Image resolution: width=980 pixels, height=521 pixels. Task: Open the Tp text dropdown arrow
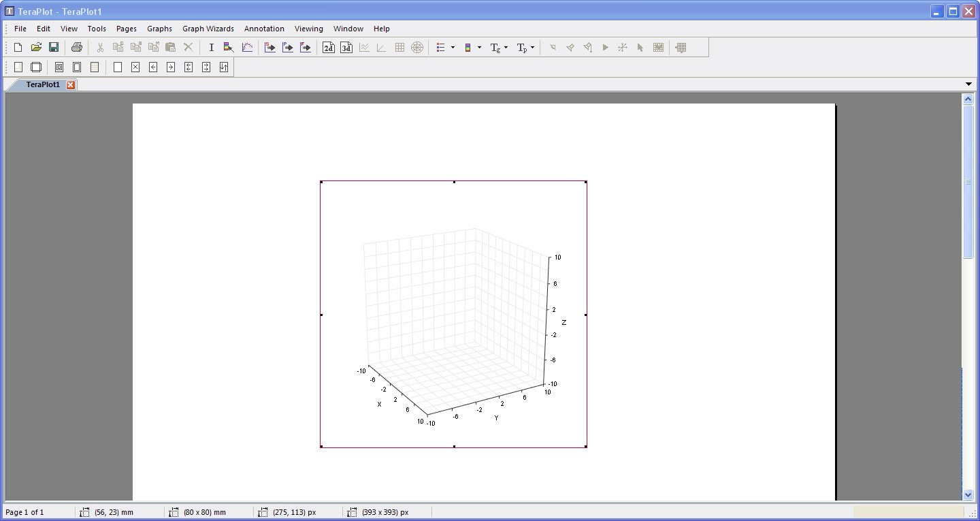pyautogui.click(x=532, y=47)
